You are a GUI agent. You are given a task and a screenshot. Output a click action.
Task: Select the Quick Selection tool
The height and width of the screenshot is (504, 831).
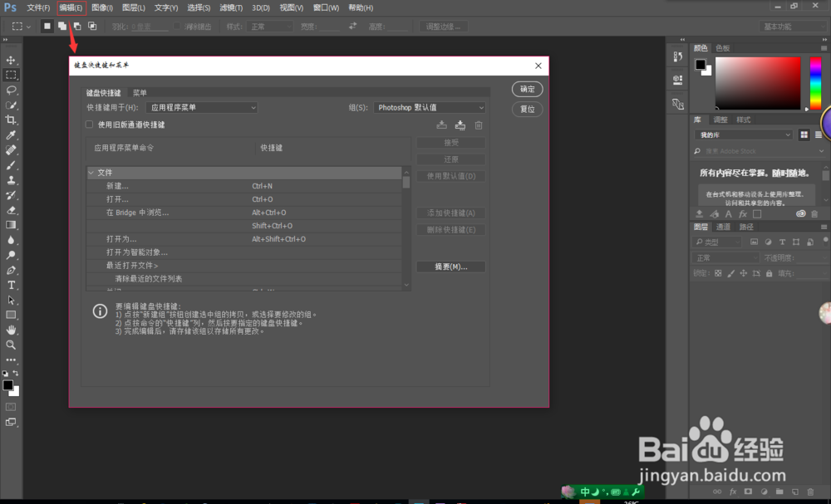coord(11,105)
